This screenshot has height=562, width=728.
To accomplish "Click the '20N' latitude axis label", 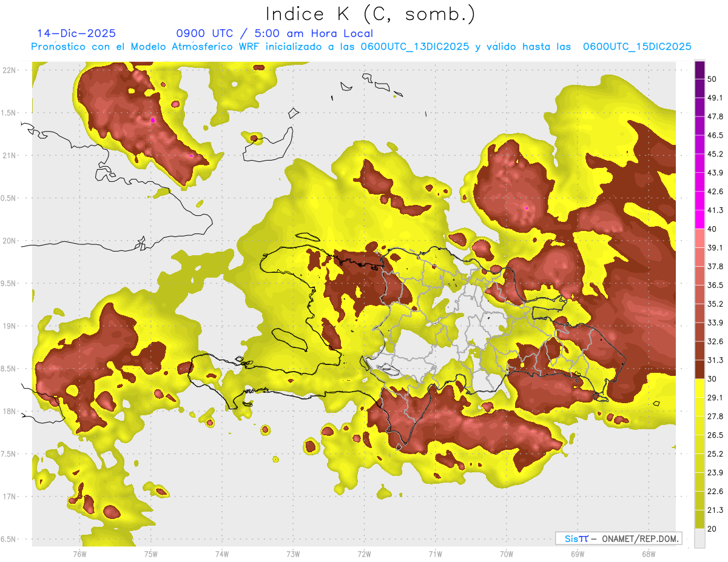I will tap(8, 241).
